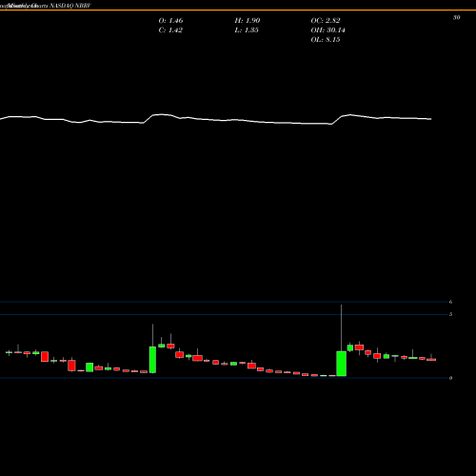Click the 'OL: 8.15' reading
This screenshot has width=476, height=476.
pos(326,40)
